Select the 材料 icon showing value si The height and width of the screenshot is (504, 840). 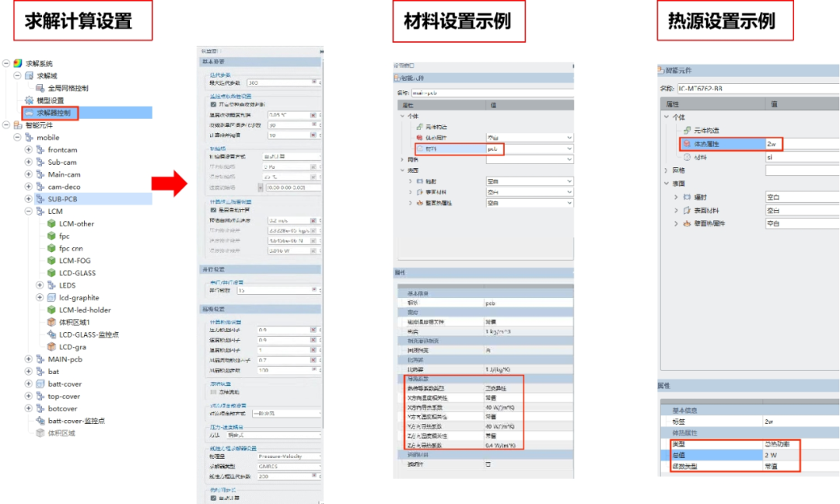pos(687,156)
